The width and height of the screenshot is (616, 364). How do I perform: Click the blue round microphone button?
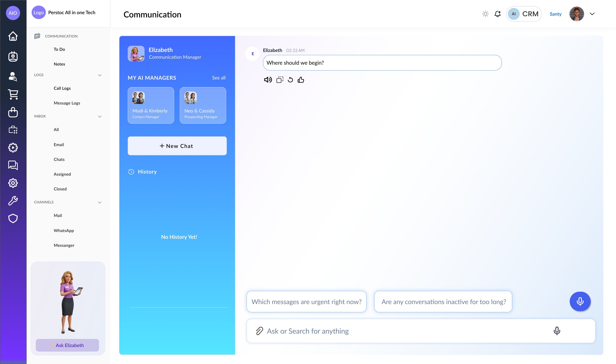tap(580, 301)
